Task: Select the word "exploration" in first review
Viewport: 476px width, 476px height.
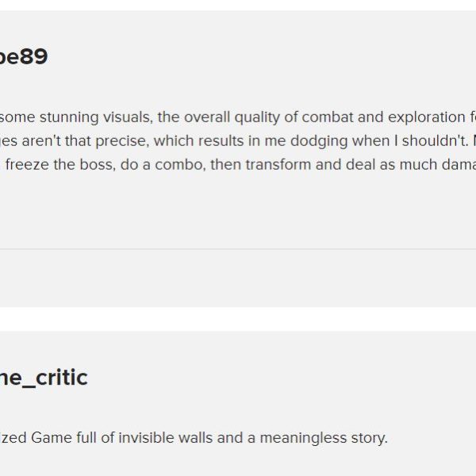Action: click(427, 117)
